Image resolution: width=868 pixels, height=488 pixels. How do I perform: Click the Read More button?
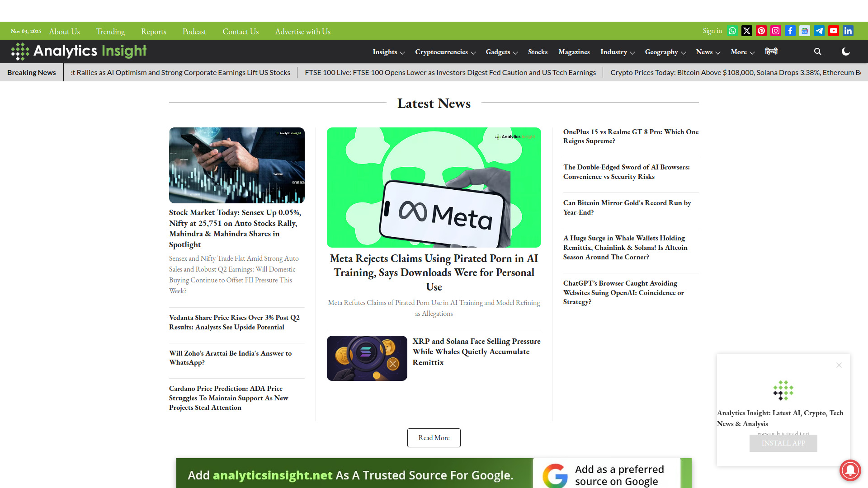click(x=434, y=438)
